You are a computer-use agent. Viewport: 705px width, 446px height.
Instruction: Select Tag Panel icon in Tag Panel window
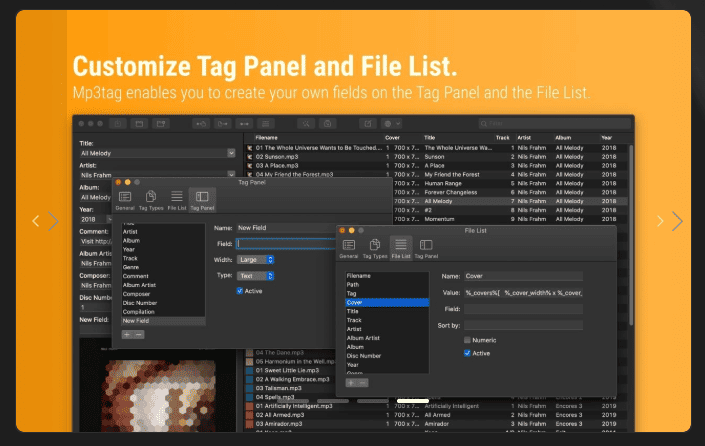click(x=202, y=200)
